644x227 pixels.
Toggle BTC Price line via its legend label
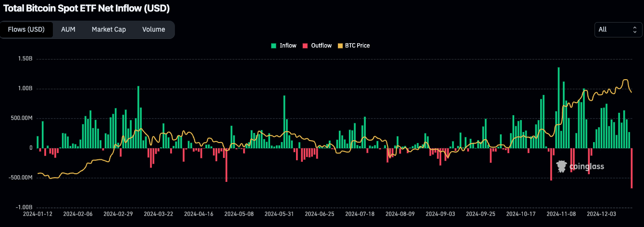357,46
